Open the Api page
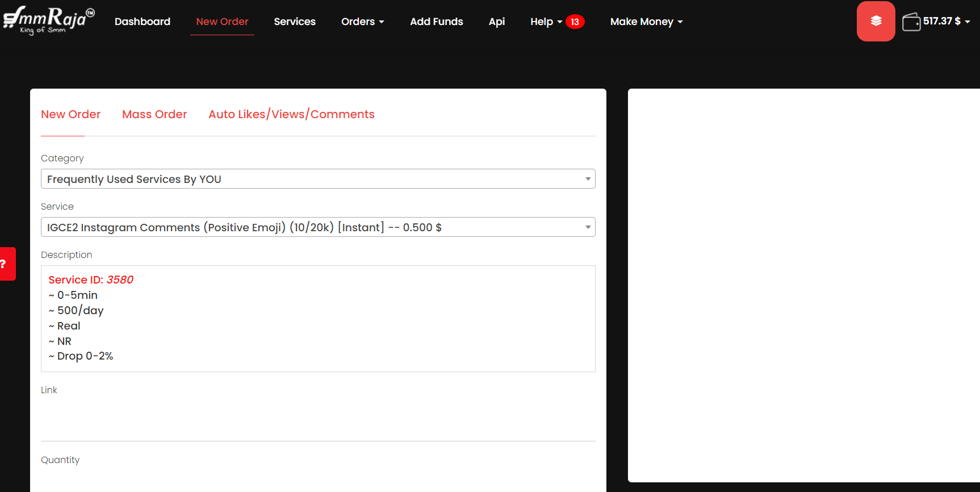The image size is (980, 492). (496, 22)
